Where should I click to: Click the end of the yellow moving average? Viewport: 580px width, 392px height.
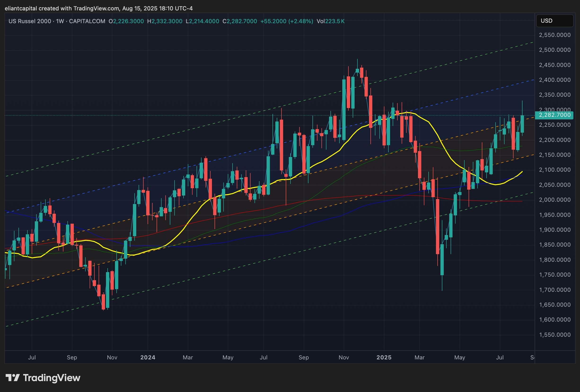(522, 172)
